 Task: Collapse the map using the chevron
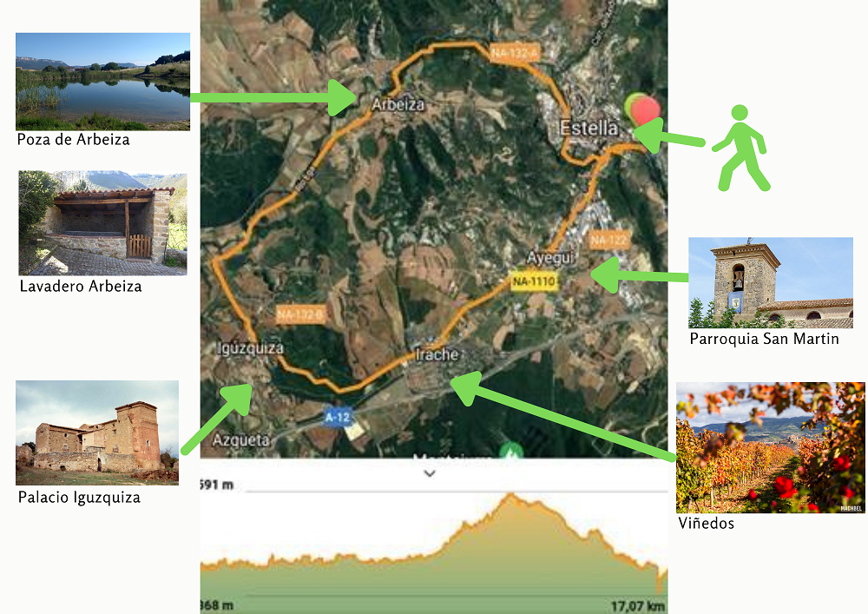coord(429,473)
